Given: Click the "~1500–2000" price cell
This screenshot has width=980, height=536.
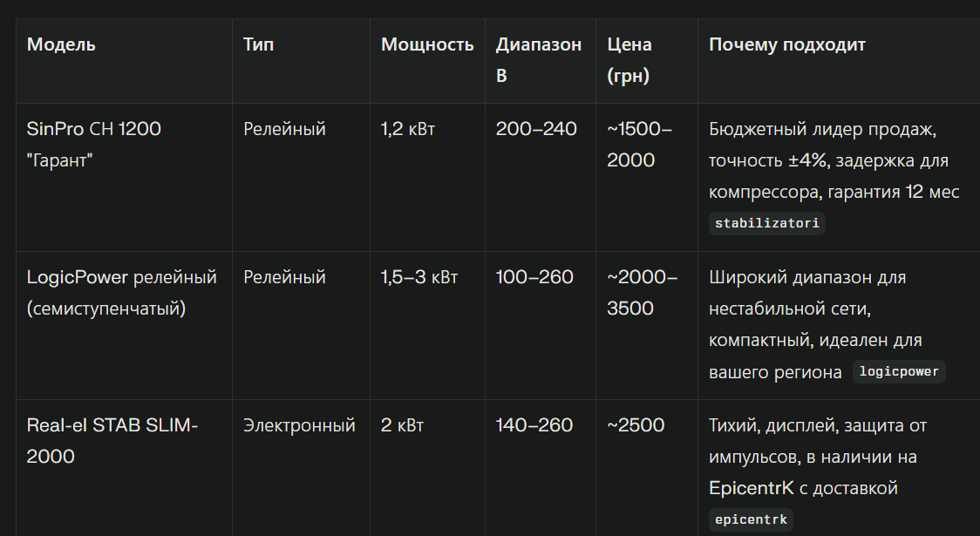Looking at the screenshot, I should (x=640, y=145).
